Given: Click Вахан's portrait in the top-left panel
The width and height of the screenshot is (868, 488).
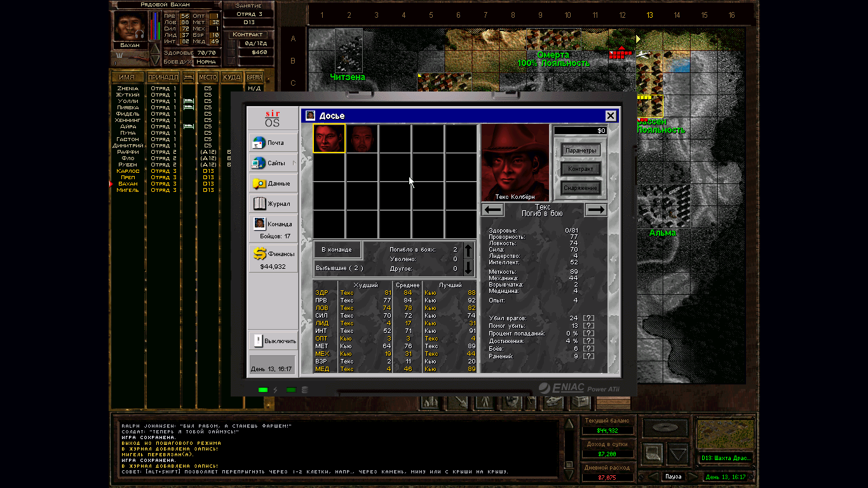Looking at the screenshot, I should click(130, 26).
